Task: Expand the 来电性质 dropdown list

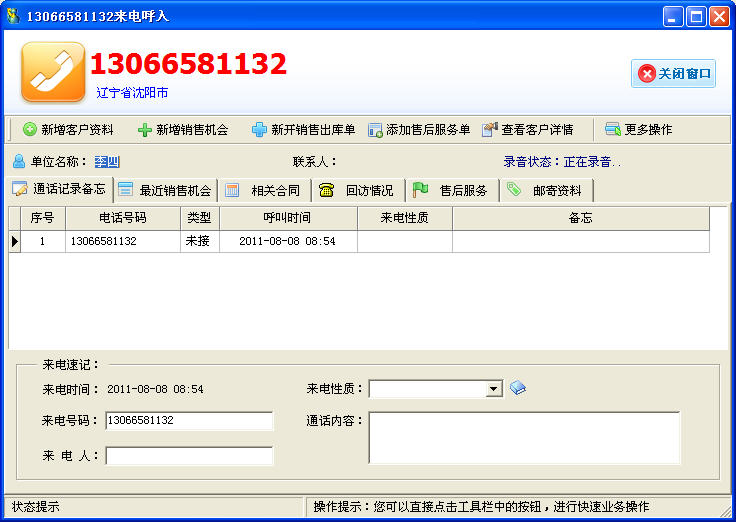Action: 494,389
